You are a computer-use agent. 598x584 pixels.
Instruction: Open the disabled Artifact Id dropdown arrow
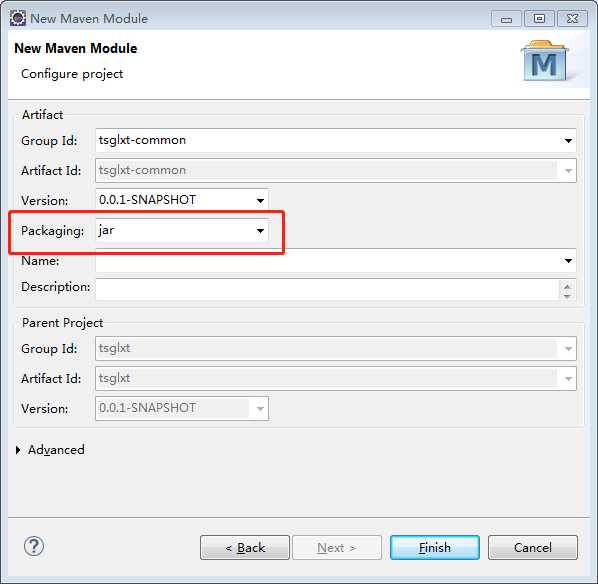click(568, 171)
